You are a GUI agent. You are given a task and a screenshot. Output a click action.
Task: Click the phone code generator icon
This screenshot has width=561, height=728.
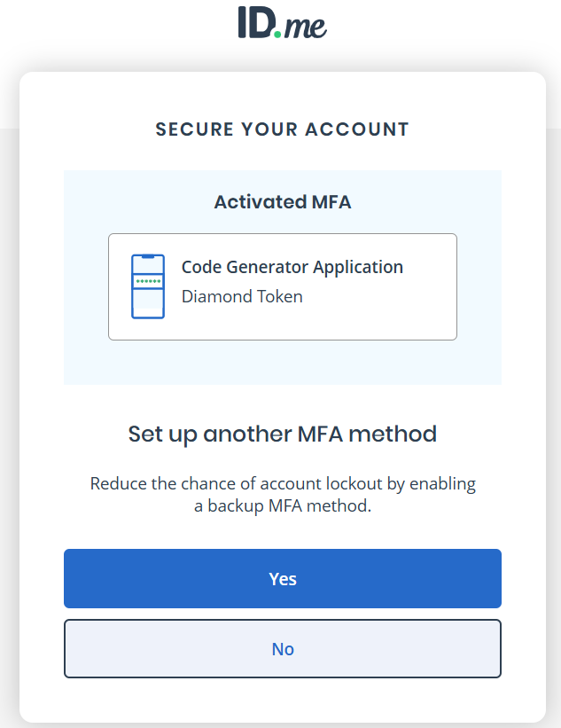[x=148, y=286]
